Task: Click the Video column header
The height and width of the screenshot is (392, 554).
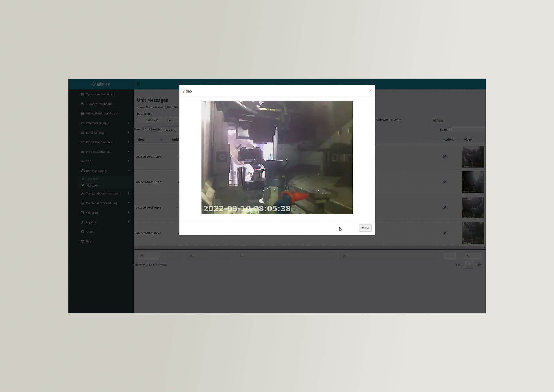Action: pyautogui.click(x=468, y=140)
